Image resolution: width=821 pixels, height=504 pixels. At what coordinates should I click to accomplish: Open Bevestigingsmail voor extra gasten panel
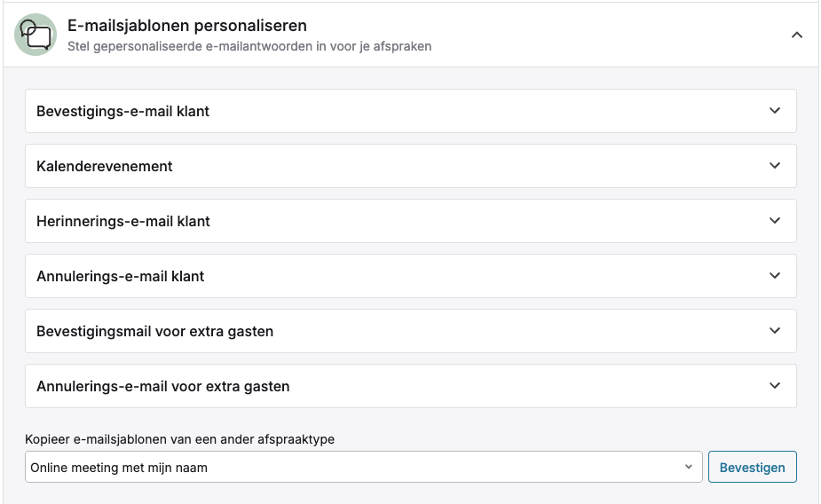tap(410, 331)
